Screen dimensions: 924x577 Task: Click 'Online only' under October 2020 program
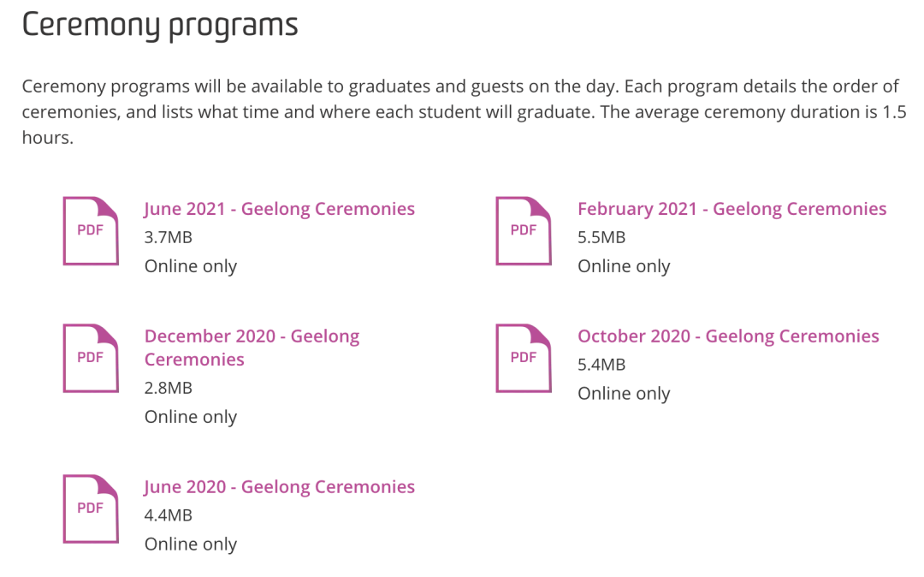pos(624,395)
